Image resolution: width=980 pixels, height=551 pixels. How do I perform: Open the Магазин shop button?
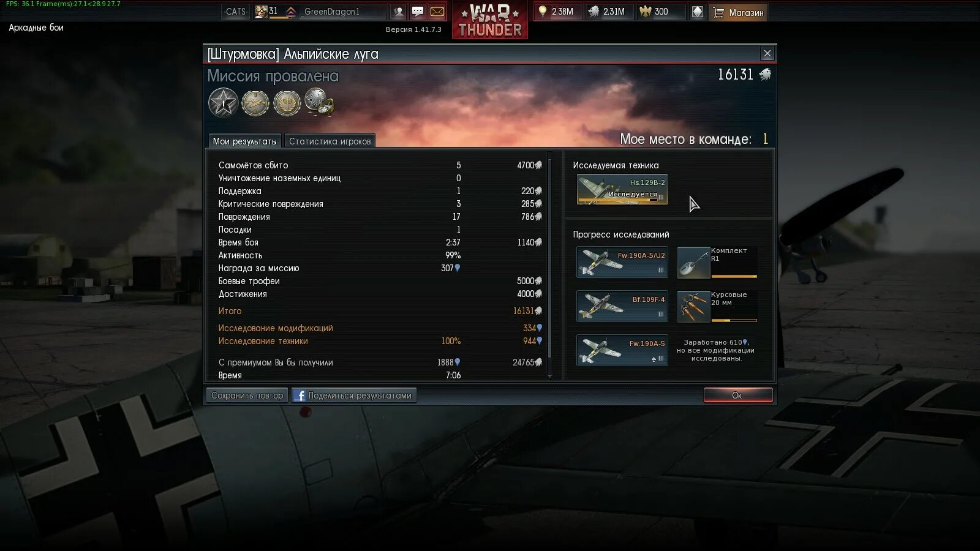(739, 12)
